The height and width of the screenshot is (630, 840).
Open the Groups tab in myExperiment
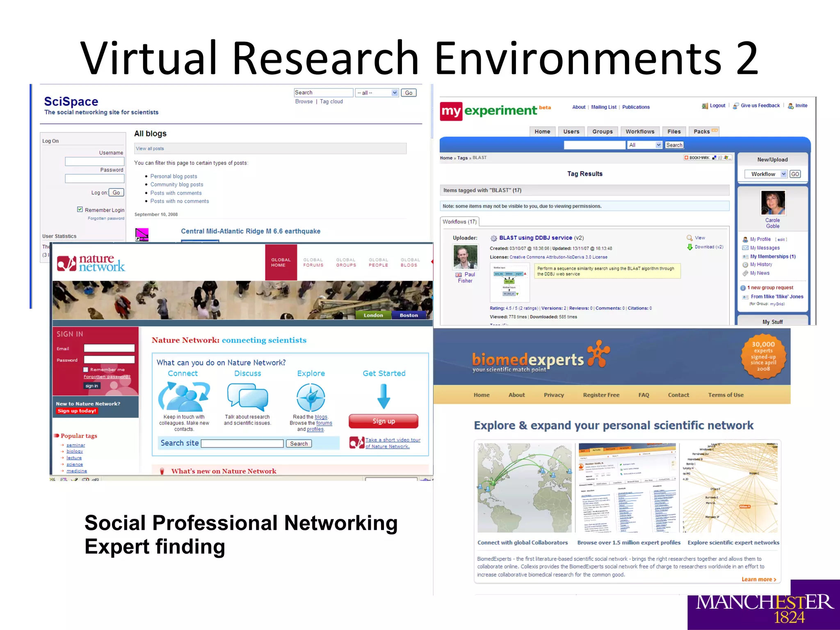click(x=603, y=132)
